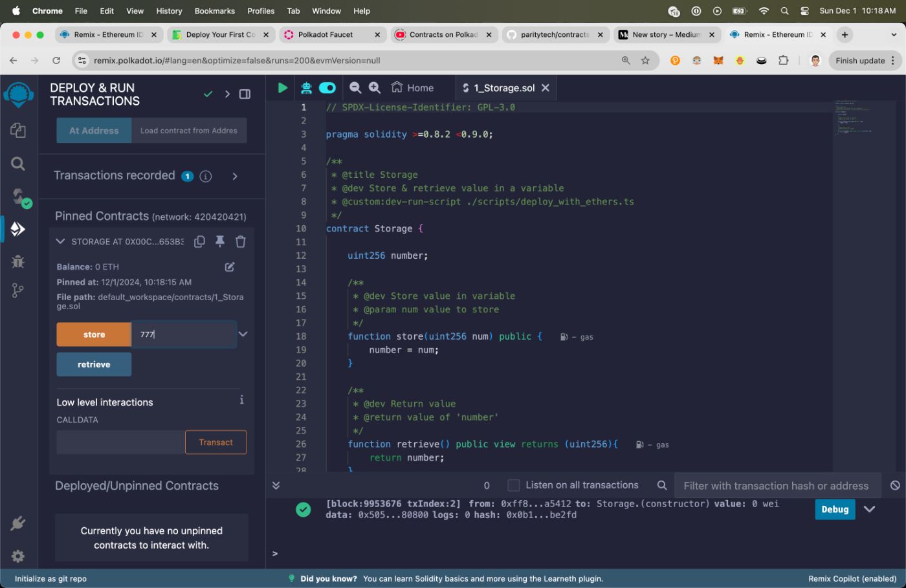Click the orange store button

(x=94, y=334)
